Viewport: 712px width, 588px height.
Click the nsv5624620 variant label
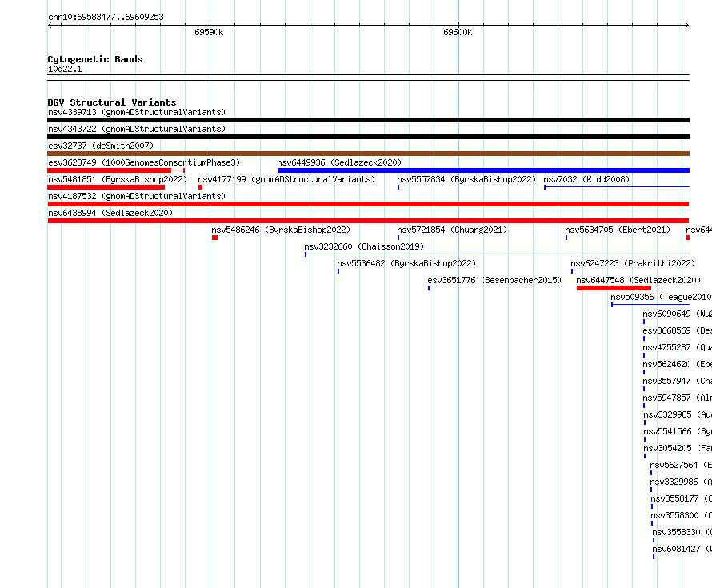pyautogui.click(x=677, y=364)
